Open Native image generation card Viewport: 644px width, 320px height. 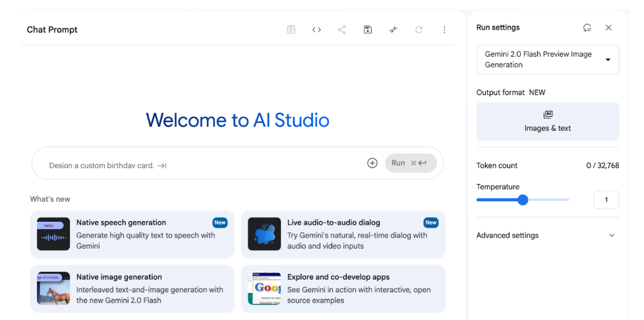click(x=132, y=289)
